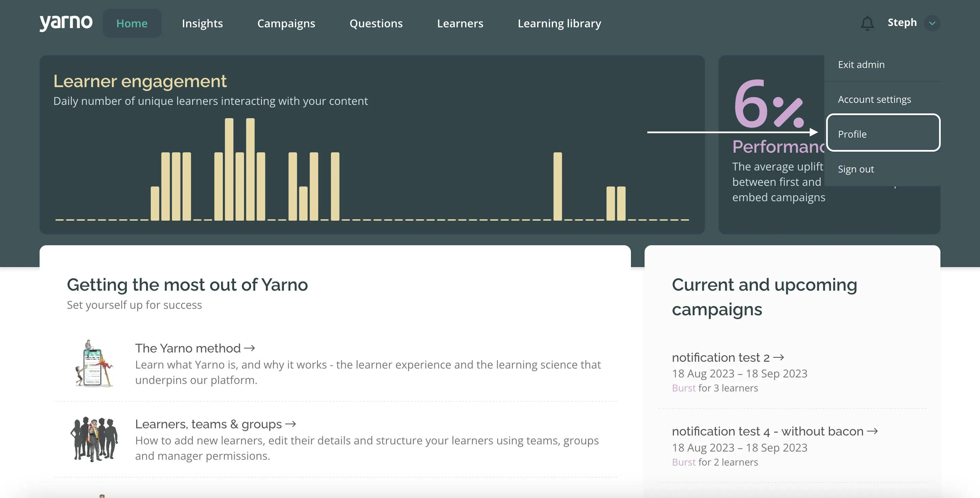Open the notification test 2 campaign
This screenshot has width=980, height=498.
728,357
